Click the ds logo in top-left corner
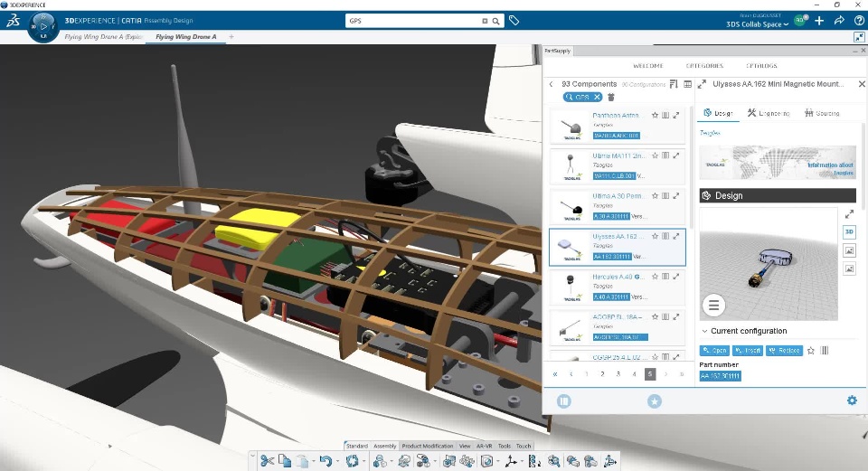 (14, 21)
